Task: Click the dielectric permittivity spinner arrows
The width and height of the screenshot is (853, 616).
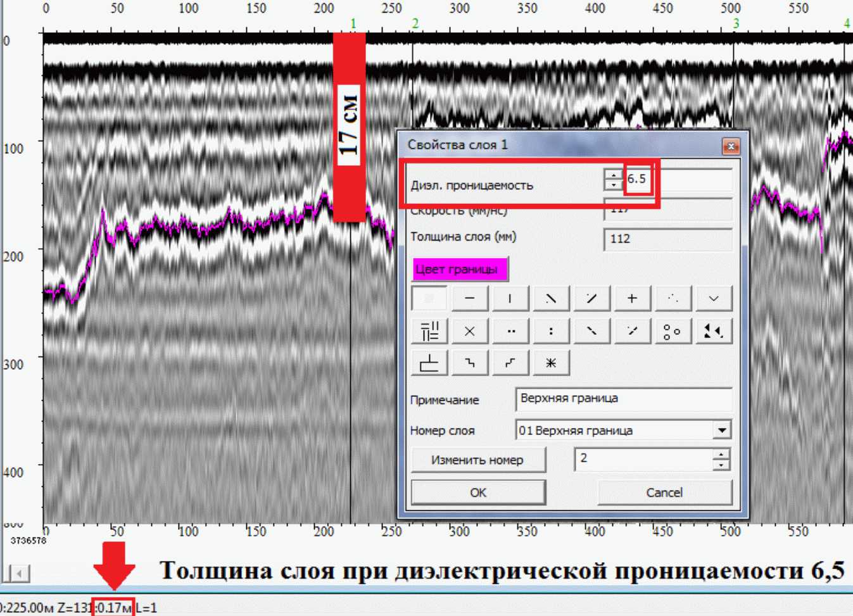Action: click(612, 179)
